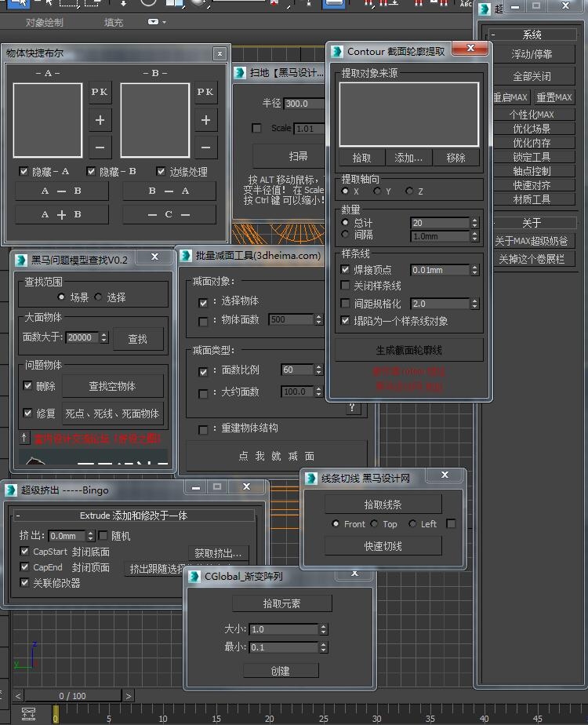The height and width of the screenshot is (725, 588).
Task: Collapse the Extrude 添加和修改于一体 rollout
Action: (133, 516)
